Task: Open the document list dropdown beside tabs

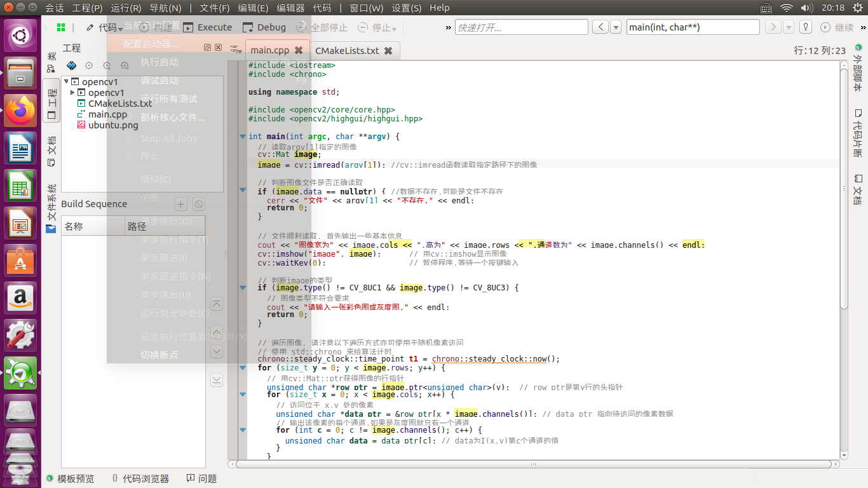Action: [236, 49]
